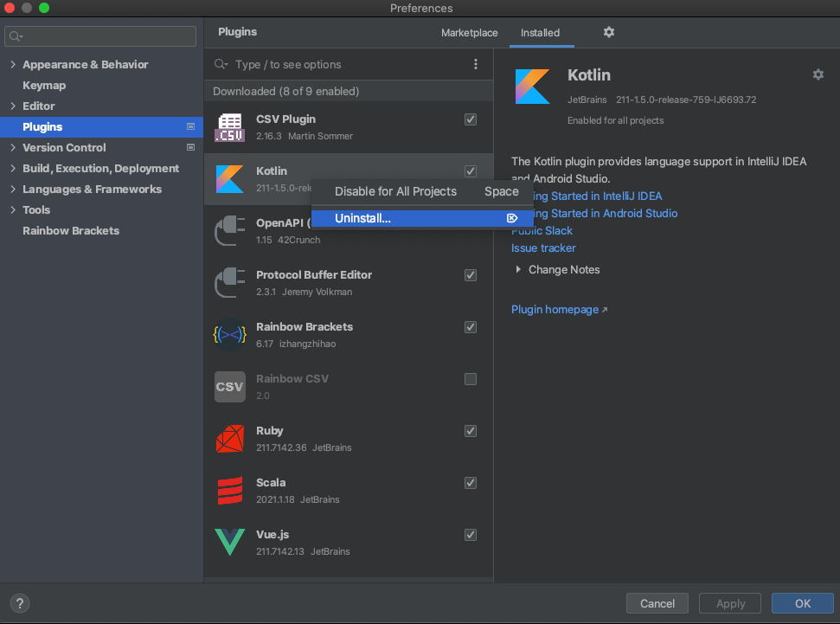Viewport: 840px width, 624px height.
Task: Open the Issue tracker link
Action: pos(543,248)
